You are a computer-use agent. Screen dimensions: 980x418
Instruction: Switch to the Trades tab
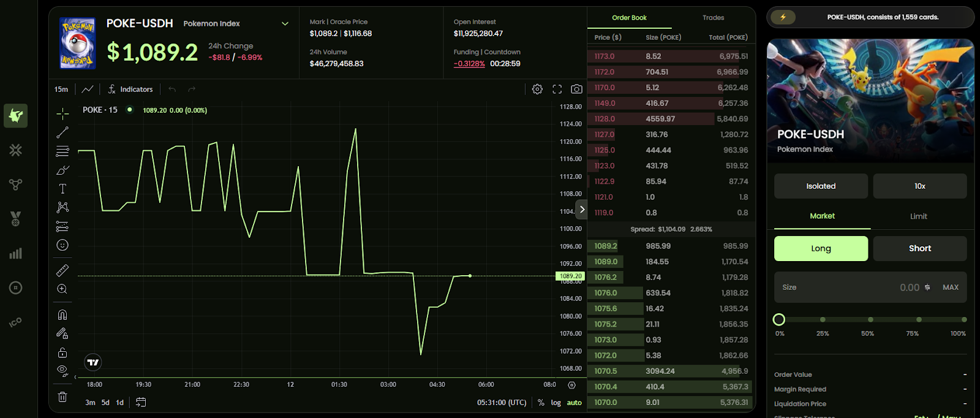(713, 18)
